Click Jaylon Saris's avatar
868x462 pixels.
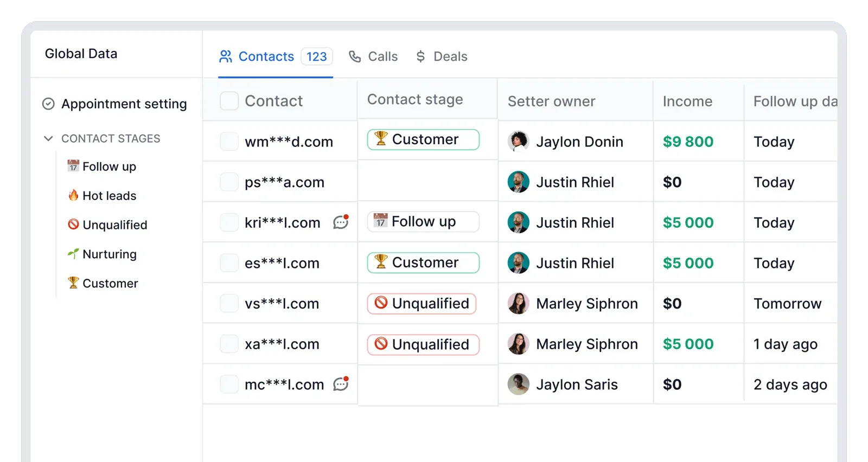click(x=518, y=384)
